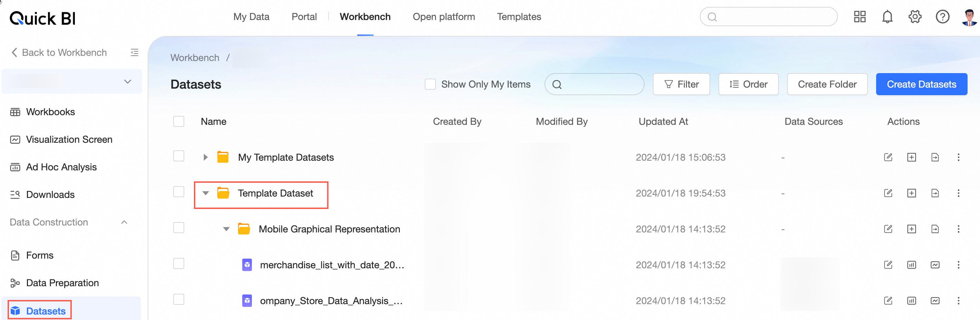
Task: Open Workbooks in the sidebar
Action: click(50, 112)
